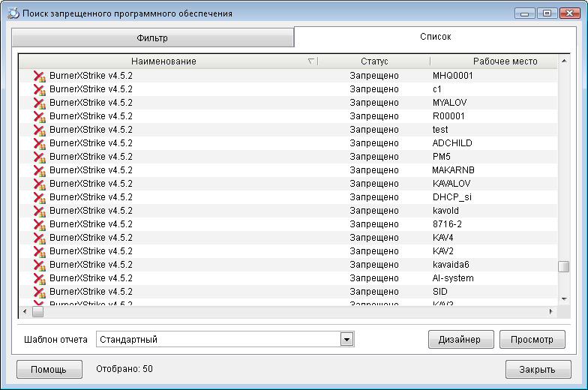Sort by the Статус column header
The image size is (588, 390).
click(x=373, y=61)
